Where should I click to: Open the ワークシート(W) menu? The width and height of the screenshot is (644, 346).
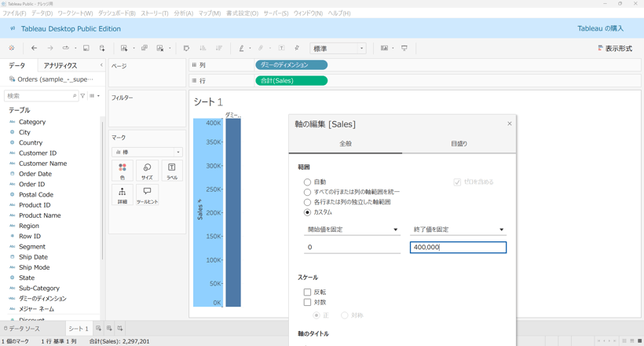(75, 13)
